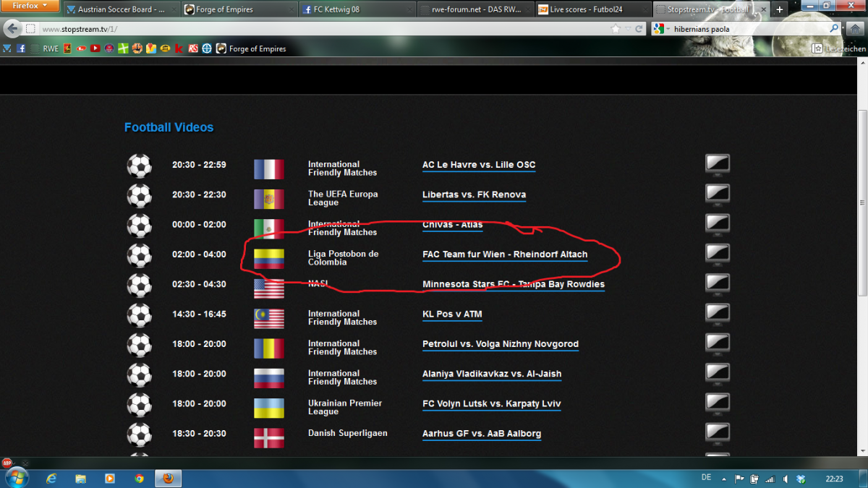Reload the current page

pos(639,29)
